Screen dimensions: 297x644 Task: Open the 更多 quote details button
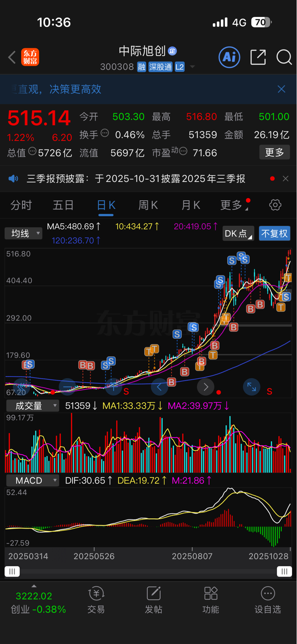[x=275, y=152]
